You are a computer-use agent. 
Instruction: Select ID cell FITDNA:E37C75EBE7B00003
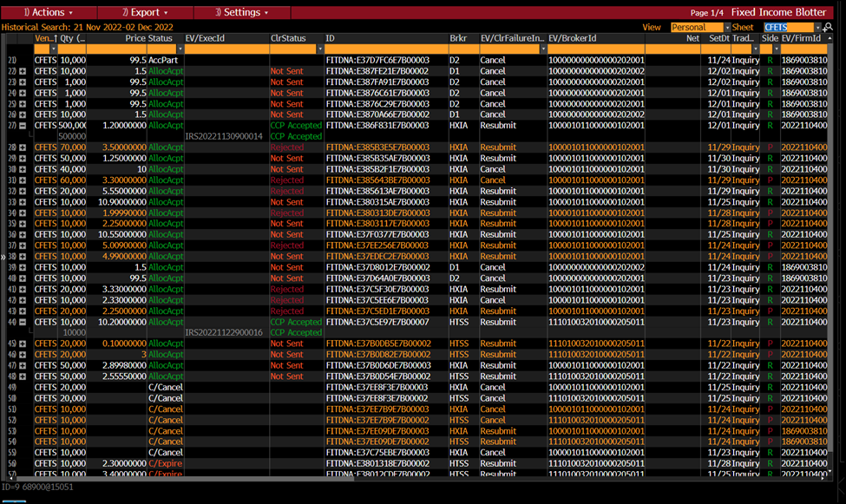(377, 453)
